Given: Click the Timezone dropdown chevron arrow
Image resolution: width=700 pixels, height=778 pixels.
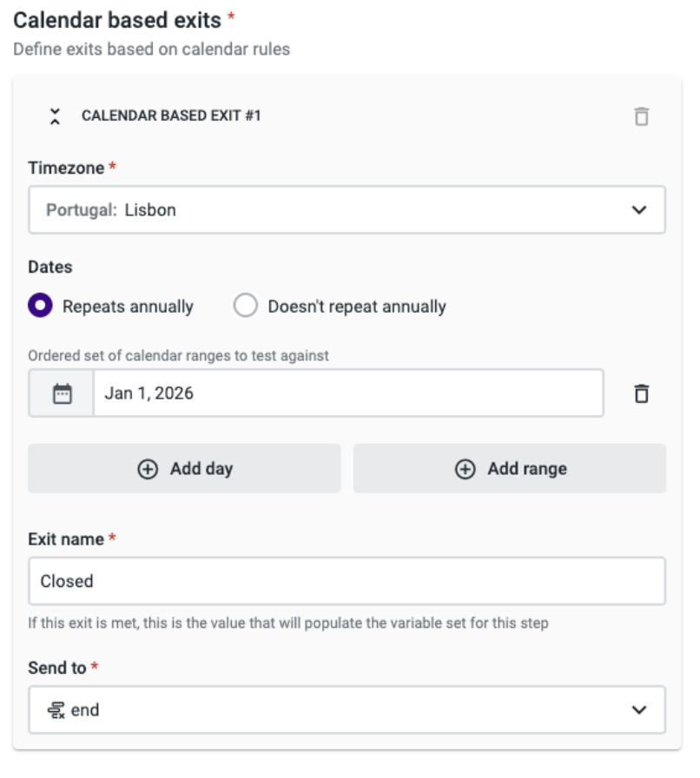Looking at the screenshot, I should coord(639,210).
